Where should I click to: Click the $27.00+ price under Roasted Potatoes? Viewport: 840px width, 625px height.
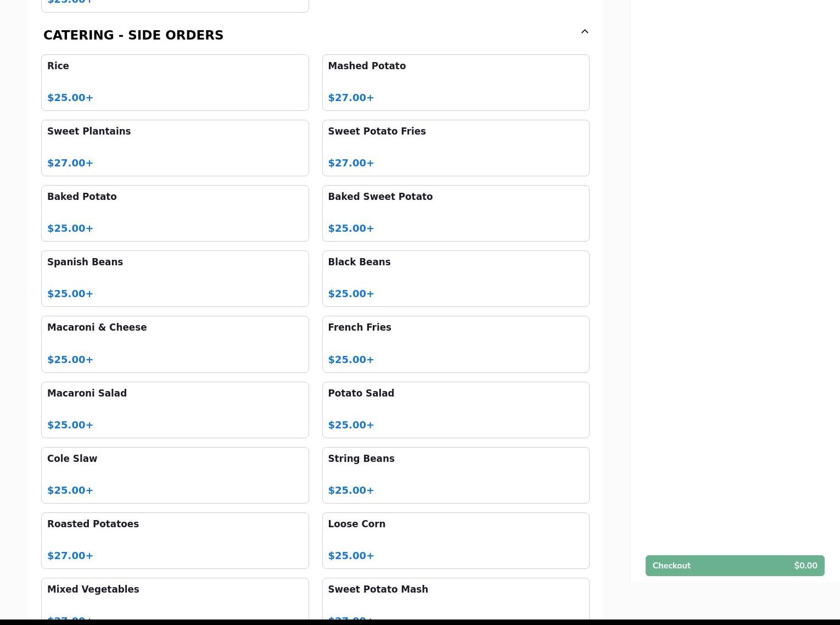(70, 556)
